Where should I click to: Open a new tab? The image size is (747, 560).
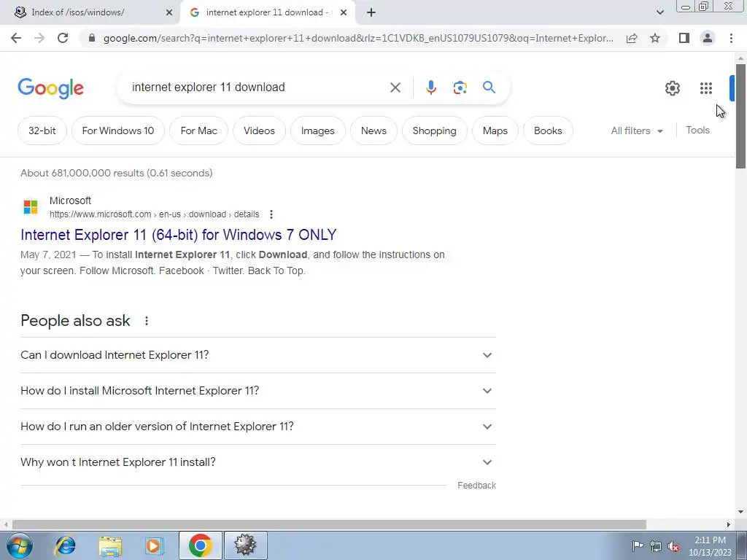pyautogui.click(x=371, y=12)
